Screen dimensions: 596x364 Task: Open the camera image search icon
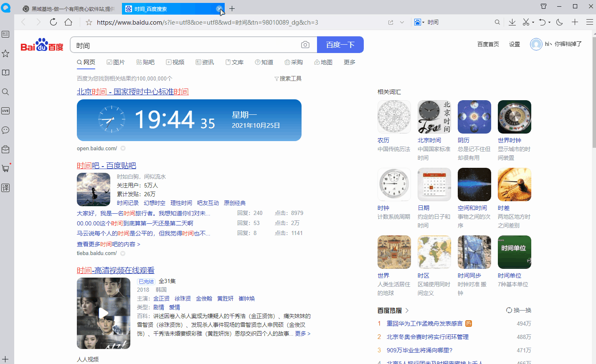click(x=305, y=45)
